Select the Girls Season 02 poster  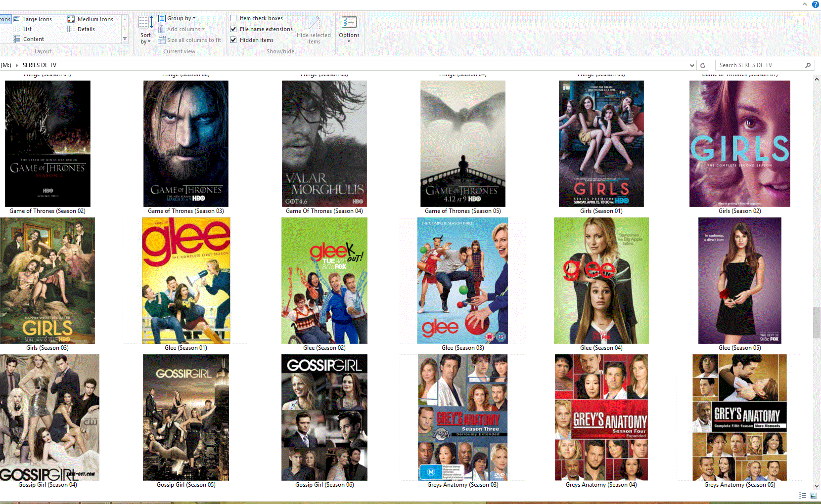(x=740, y=144)
